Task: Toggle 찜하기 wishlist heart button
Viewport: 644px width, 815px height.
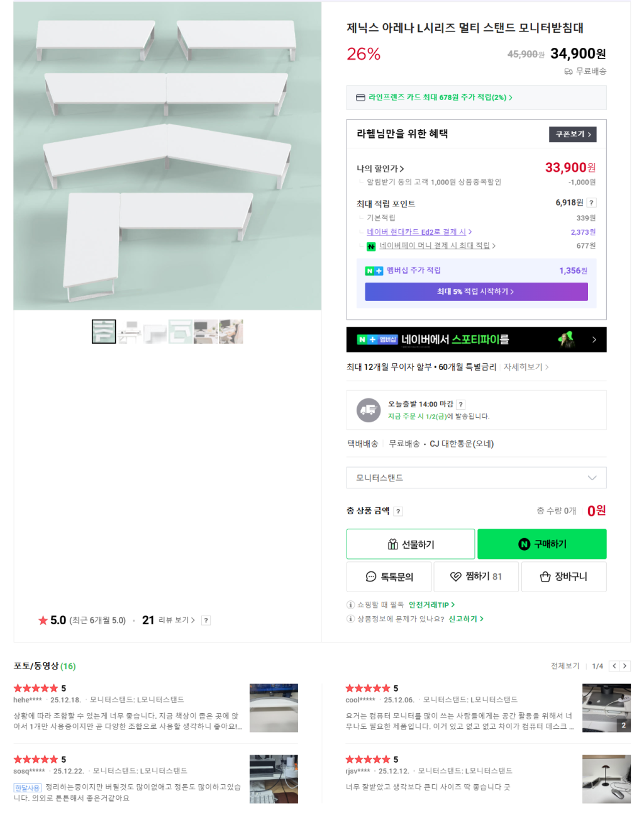Action: click(x=476, y=576)
